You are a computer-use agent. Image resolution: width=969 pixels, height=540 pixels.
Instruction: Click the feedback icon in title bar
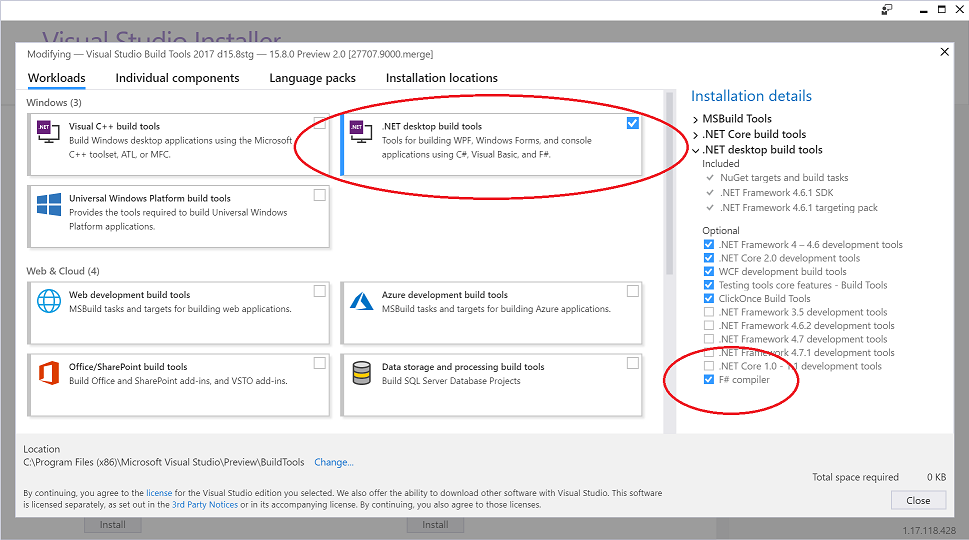[887, 9]
